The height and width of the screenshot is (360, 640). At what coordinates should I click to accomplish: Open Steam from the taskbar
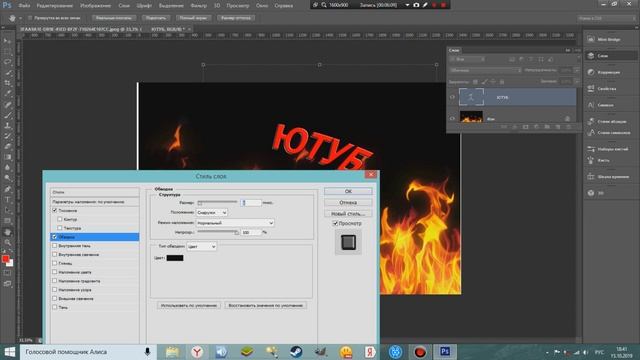[296, 352]
